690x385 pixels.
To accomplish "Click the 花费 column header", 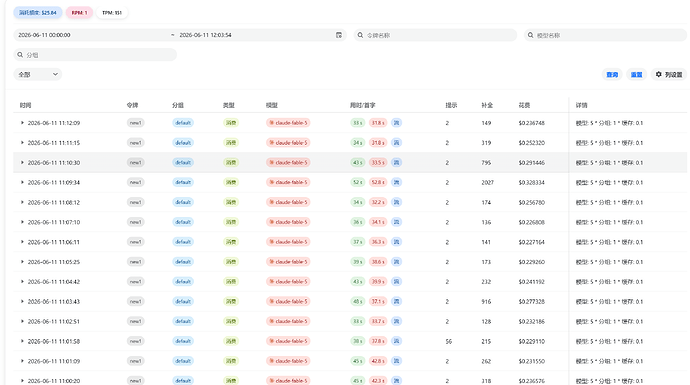I will [x=524, y=105].
